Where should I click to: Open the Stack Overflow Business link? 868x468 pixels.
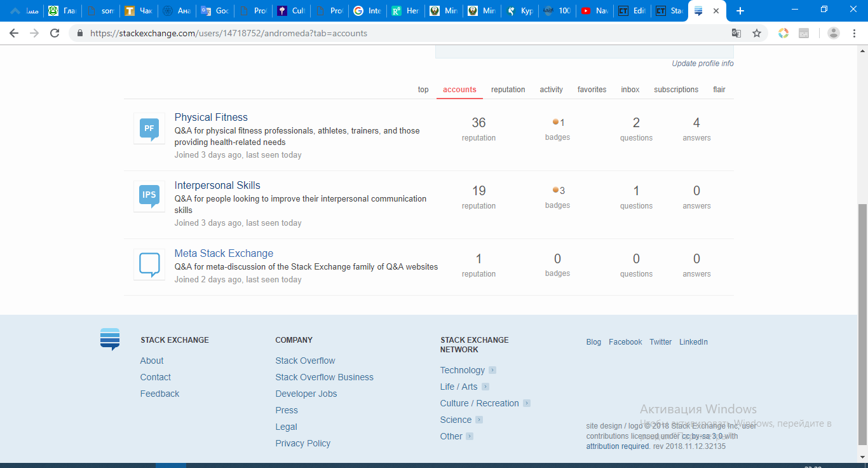coord(324,377)
